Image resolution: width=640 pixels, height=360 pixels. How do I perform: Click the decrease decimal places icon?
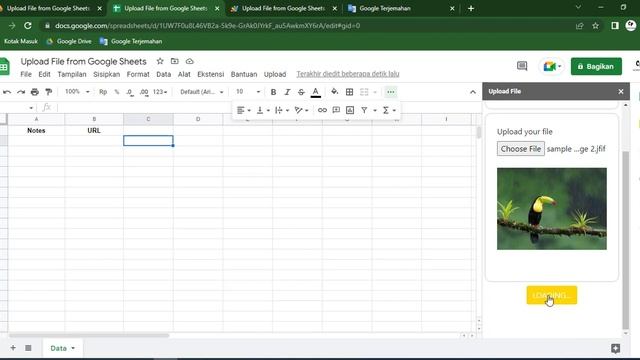[x=130, y=92]
